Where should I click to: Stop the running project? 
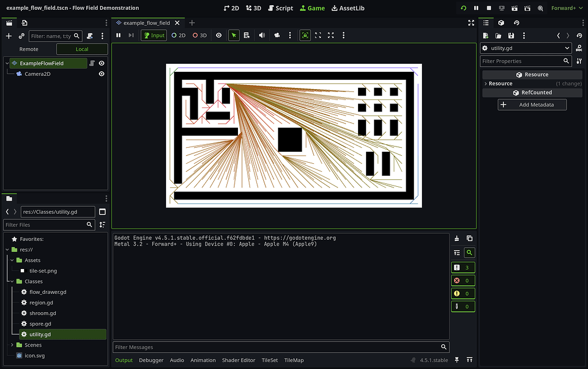[x=489, y=8]
